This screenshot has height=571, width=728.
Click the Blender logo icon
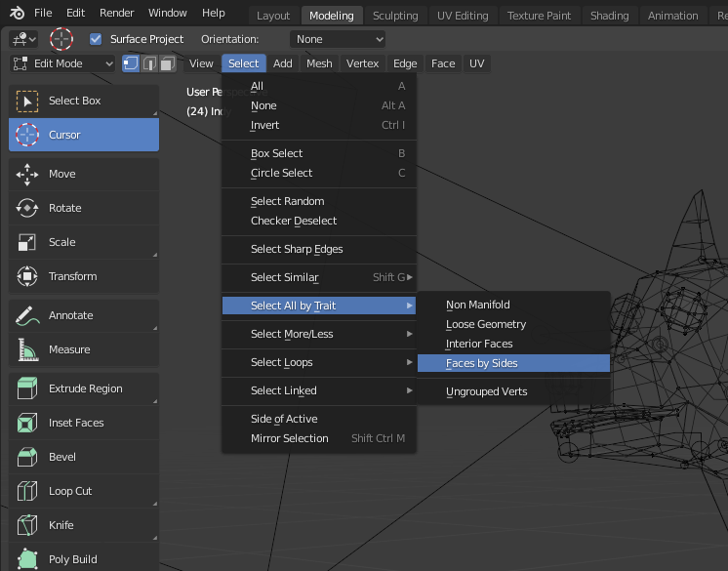[x=17, y=14]
